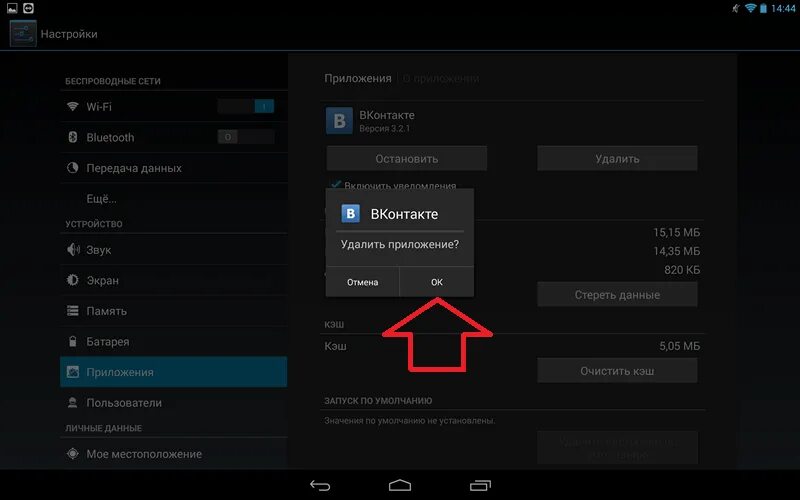Image resolution: width=800 pixels, height=500 pixels.
Task: Click the speaker icon next to Звук
Action: [x=73, y=249]
